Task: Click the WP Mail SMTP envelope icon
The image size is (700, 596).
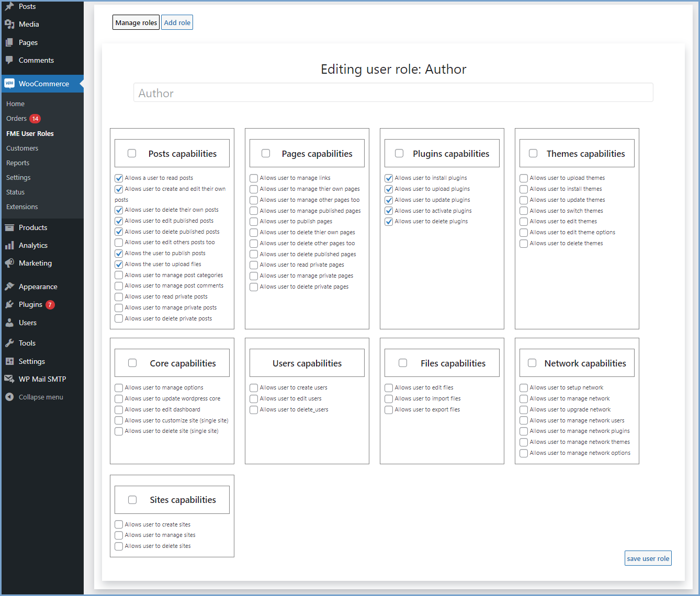Action: click(x=9, y=379)
